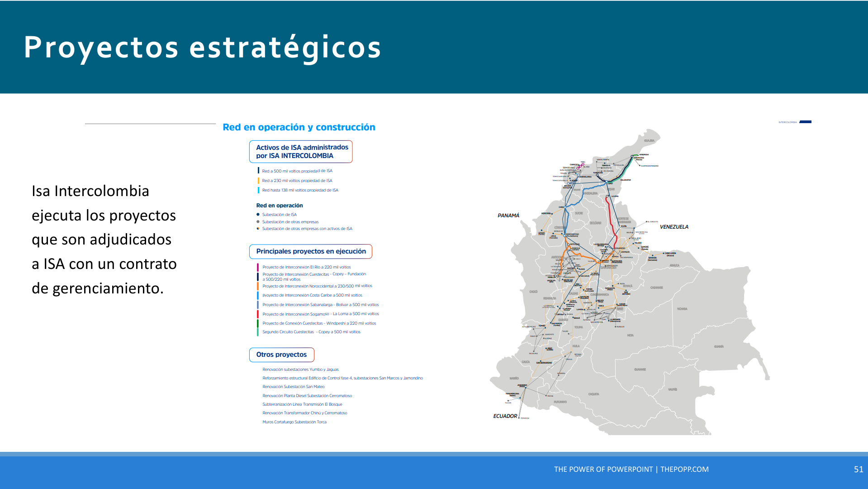Click the 'Otros proyectos' box
This screenshot has height=489, width=868.
click(x=281, y=355)
